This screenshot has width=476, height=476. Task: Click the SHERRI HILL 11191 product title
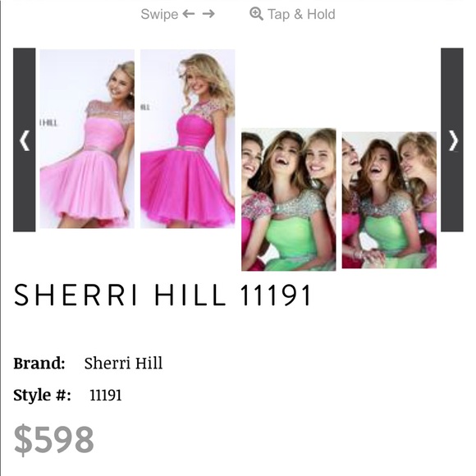point(162,295)
